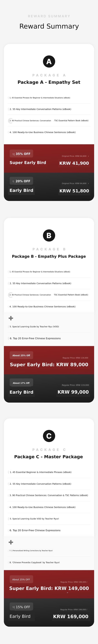The width and height of the screenshot is (98, 644).
Task: Click the Reward Summary title
Action: [49, 26]
